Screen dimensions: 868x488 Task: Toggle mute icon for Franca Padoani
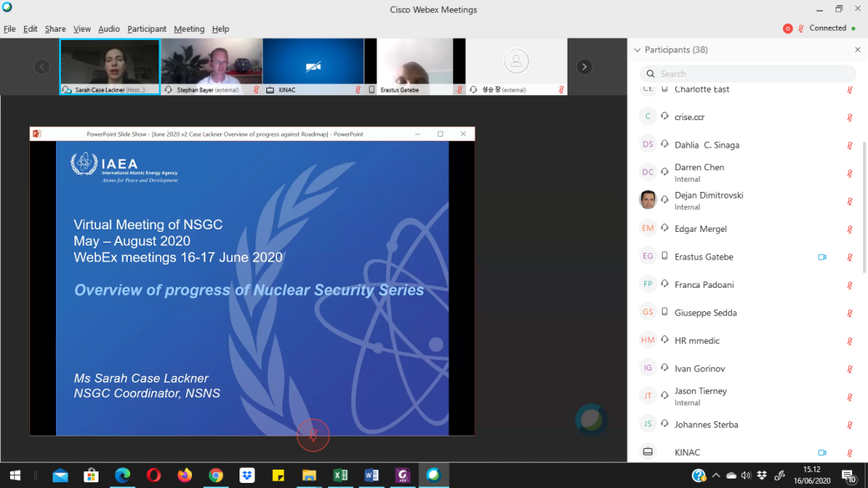850,285
